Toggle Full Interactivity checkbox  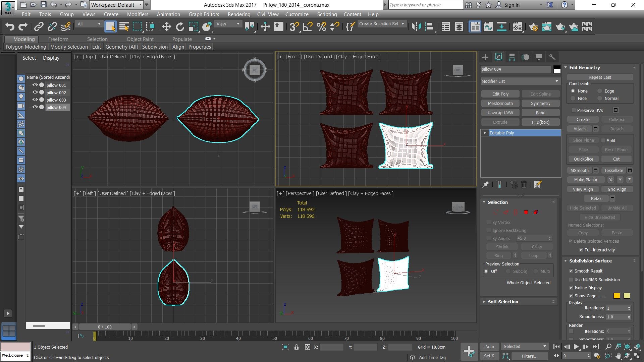[x=581, y=250]
